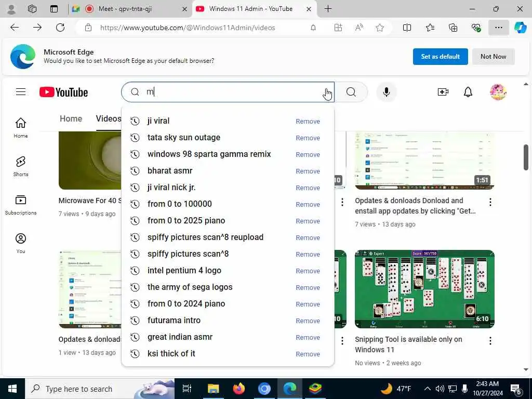Screen dimensions: 532x399
Task: Show hidden system tray icons
Action: [428, 389]
